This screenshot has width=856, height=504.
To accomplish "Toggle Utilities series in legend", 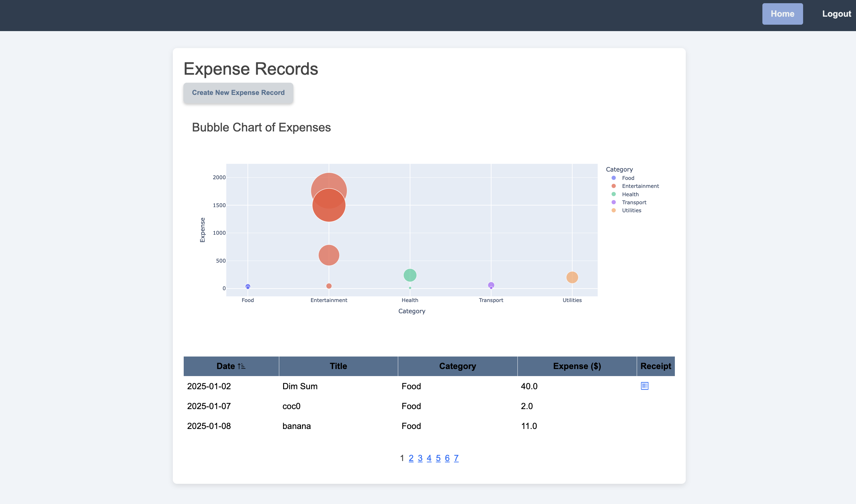I will (x=631, y=211).
